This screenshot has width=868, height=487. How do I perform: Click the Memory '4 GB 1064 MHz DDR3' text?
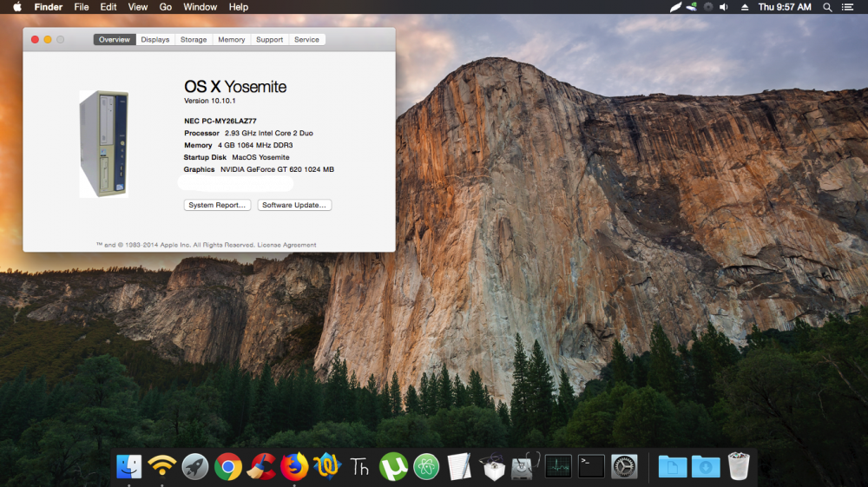pos(255,145)
